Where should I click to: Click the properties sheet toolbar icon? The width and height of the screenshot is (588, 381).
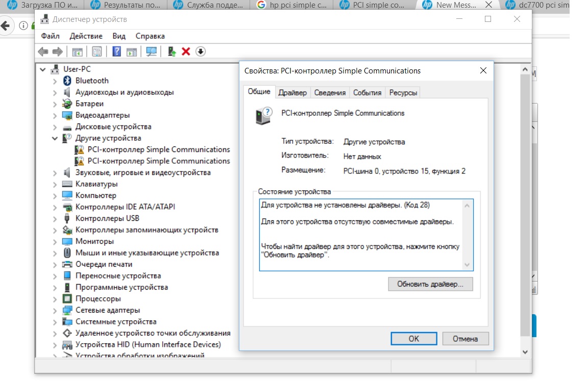97,52
